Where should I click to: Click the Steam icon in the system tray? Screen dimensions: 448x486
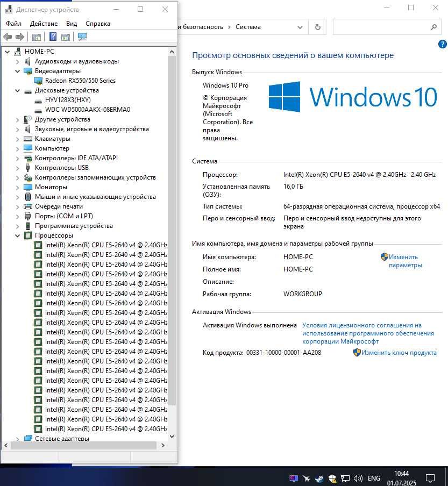click(319, 478)
